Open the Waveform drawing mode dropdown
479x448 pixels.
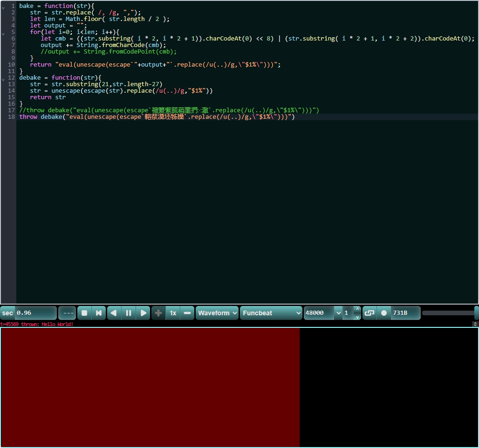click(x=217, y=313)
